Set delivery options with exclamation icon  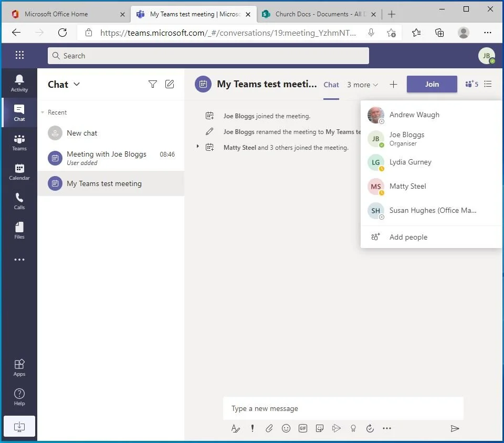[253, 428]
